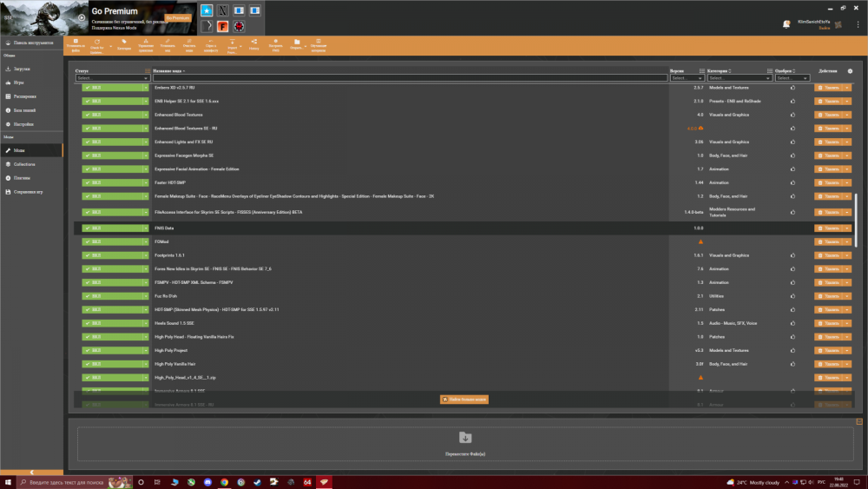Expand the Check for Updates dropdown arrow
The height and width of the screenshot is (489, 868).
(x=111, y=47)
